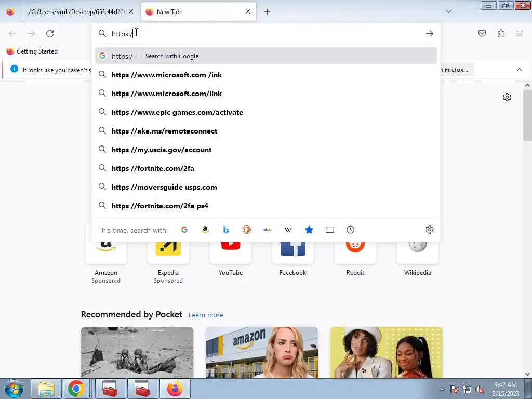
Task: Choose suggestion moversguide usps.com
Action: tap(265, 187)
